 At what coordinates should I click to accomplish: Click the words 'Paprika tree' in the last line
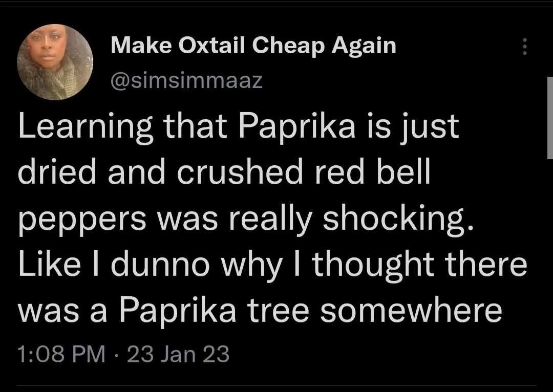coord(214,311)
